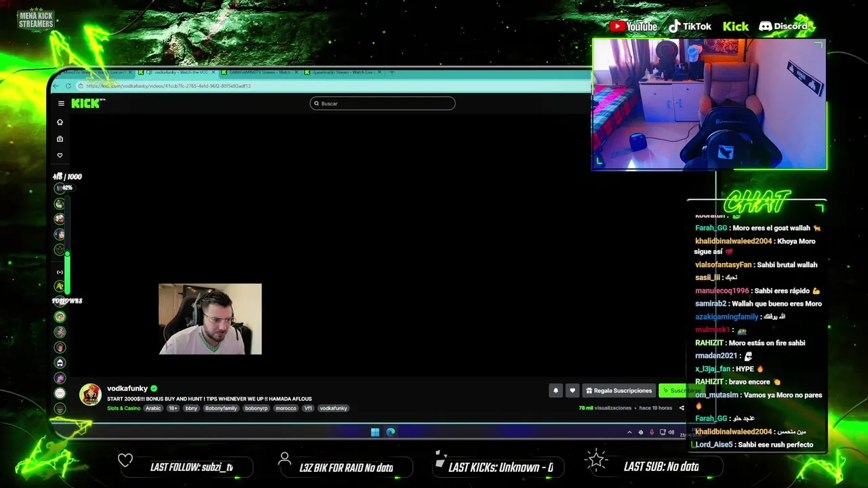Select the bobonyrp tag
Viewport: 868px width, 488px height.
pyautogui.click(x=256, y=408)
